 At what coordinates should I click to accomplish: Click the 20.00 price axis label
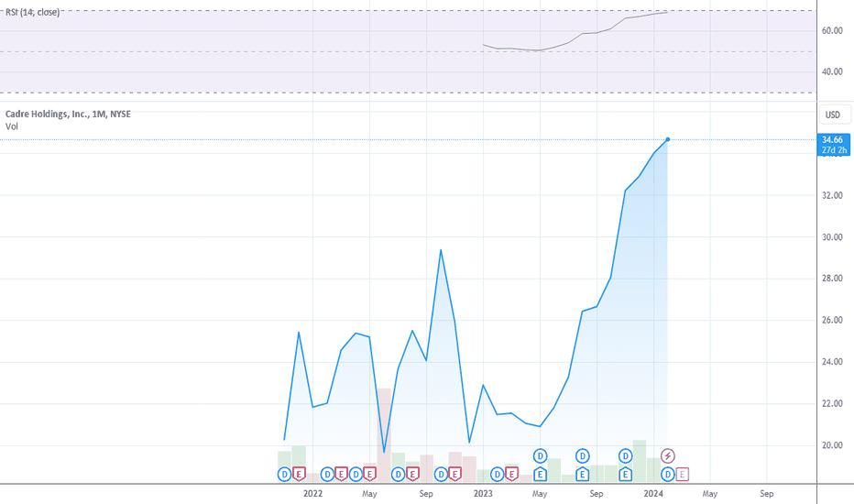coord(832,445)
